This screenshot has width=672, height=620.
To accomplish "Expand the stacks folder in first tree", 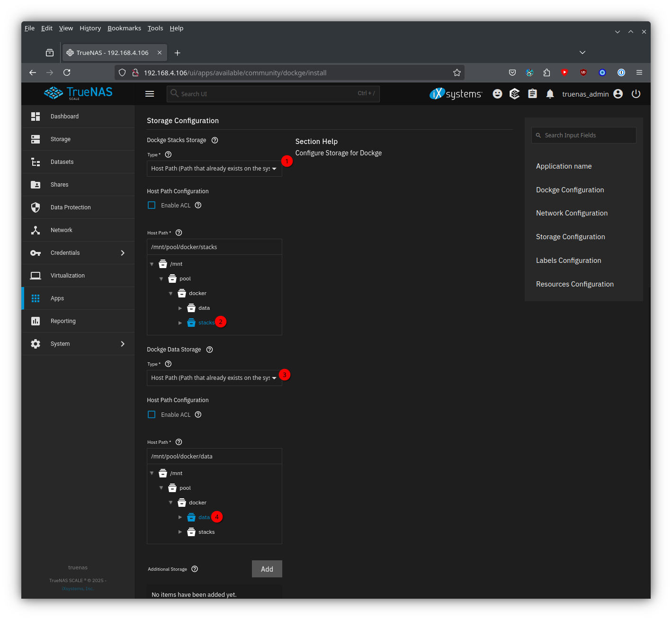I will 180,323.
